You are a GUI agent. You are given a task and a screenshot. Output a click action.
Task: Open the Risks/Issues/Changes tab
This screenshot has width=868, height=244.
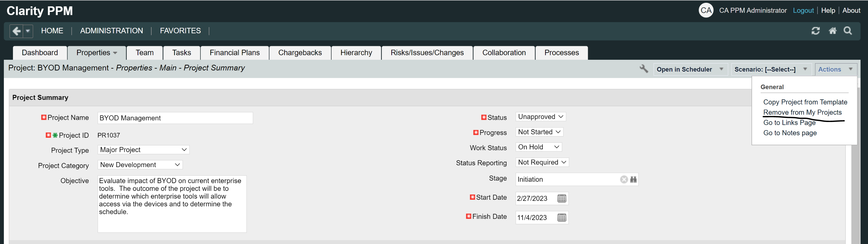pyautogui.click(x=427, y=53)
